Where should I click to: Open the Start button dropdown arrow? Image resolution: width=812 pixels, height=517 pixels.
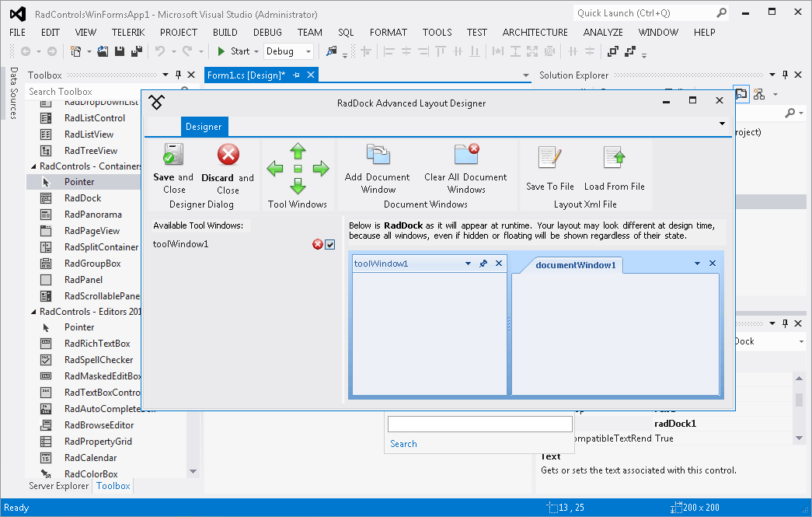click(x=256, y=51)
